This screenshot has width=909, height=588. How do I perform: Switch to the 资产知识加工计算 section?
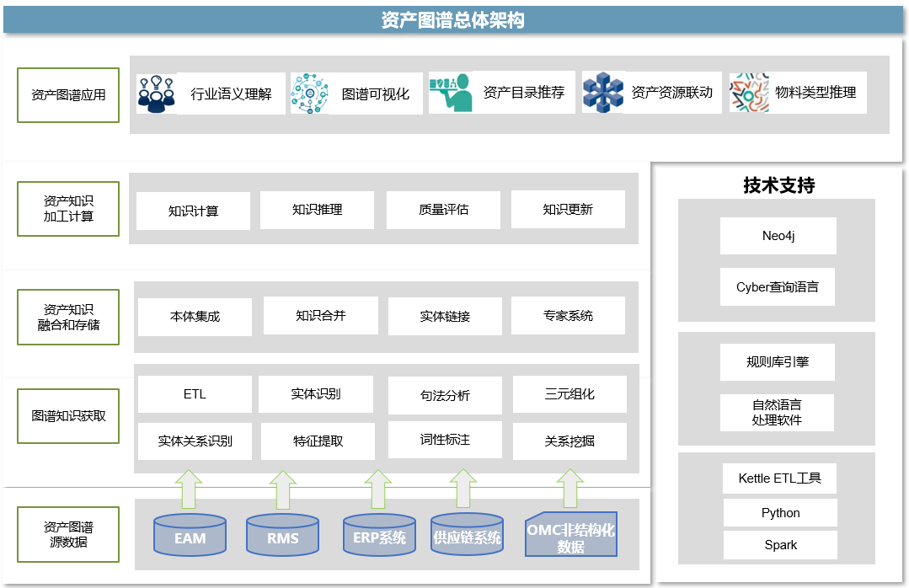(67, 209)
